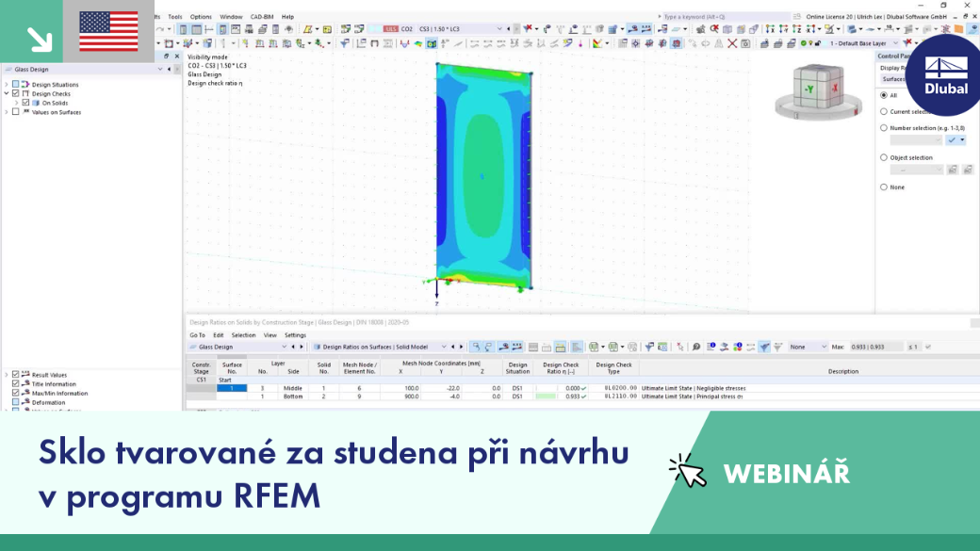Click the navigator panel toggle icon
This screenshot has height=551, width=980.
point(183,29)
